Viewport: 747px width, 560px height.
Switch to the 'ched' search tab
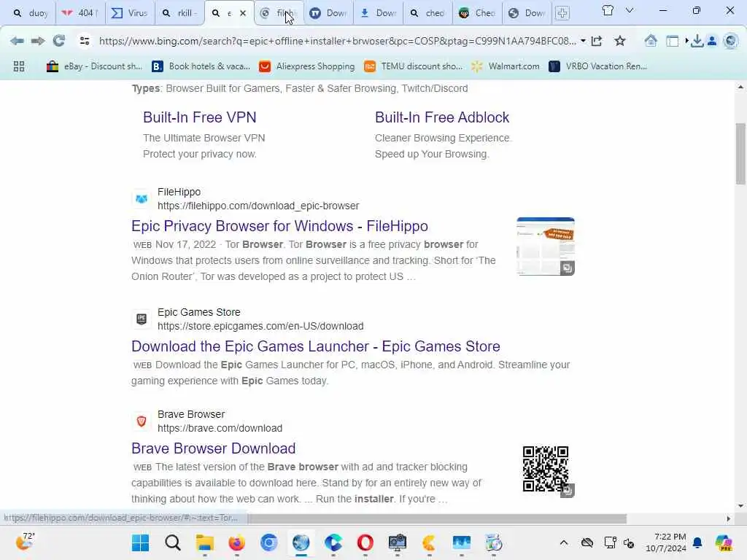427,13
